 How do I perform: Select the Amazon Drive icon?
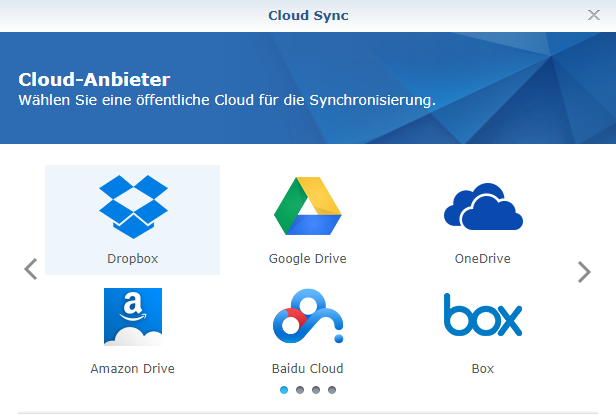[133, 317]
